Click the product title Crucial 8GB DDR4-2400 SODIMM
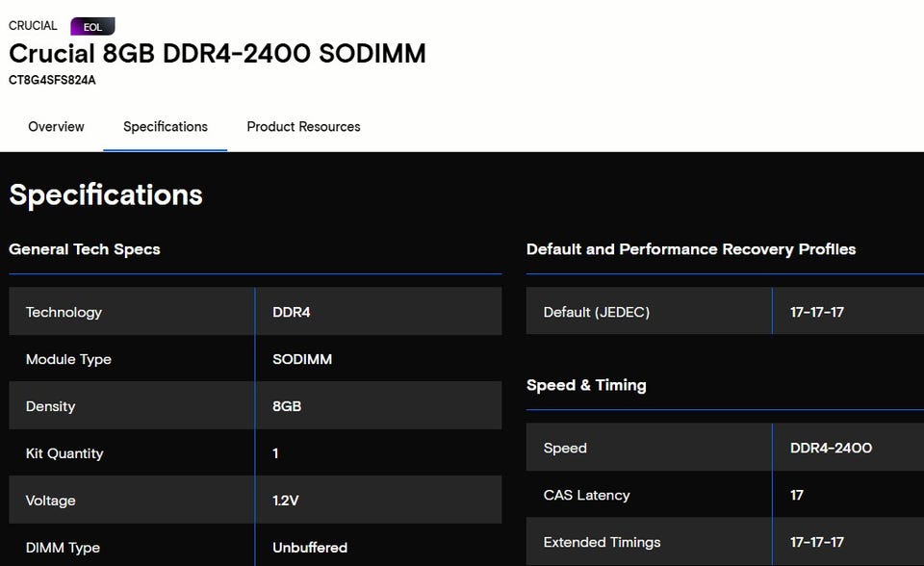Image resolution: width=924 pixels, height=566 pixels. coord(217,54)
